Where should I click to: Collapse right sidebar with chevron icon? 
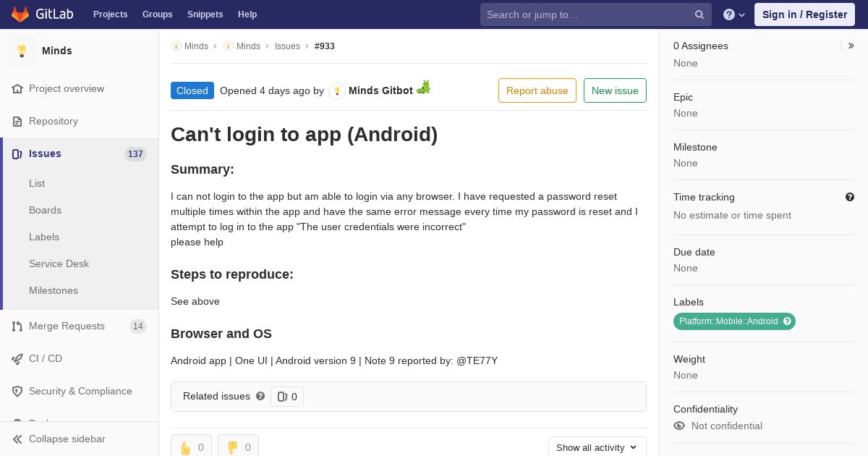(x=851, y=46)
